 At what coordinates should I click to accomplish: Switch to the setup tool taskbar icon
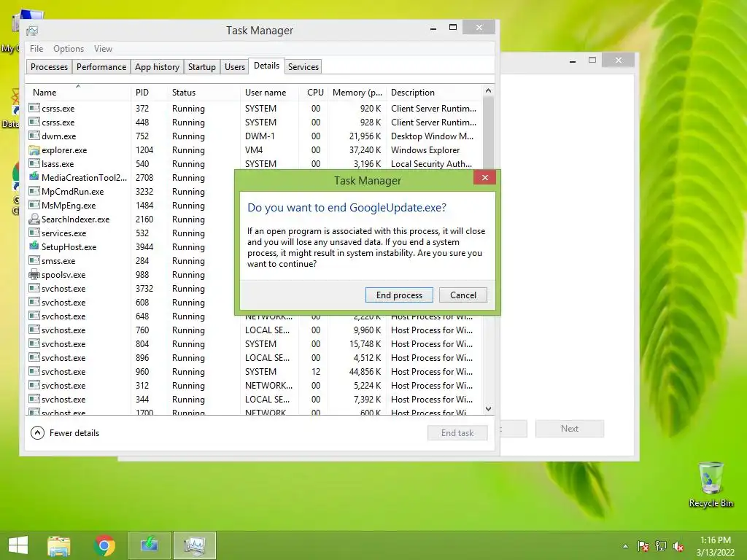(149, 545)
